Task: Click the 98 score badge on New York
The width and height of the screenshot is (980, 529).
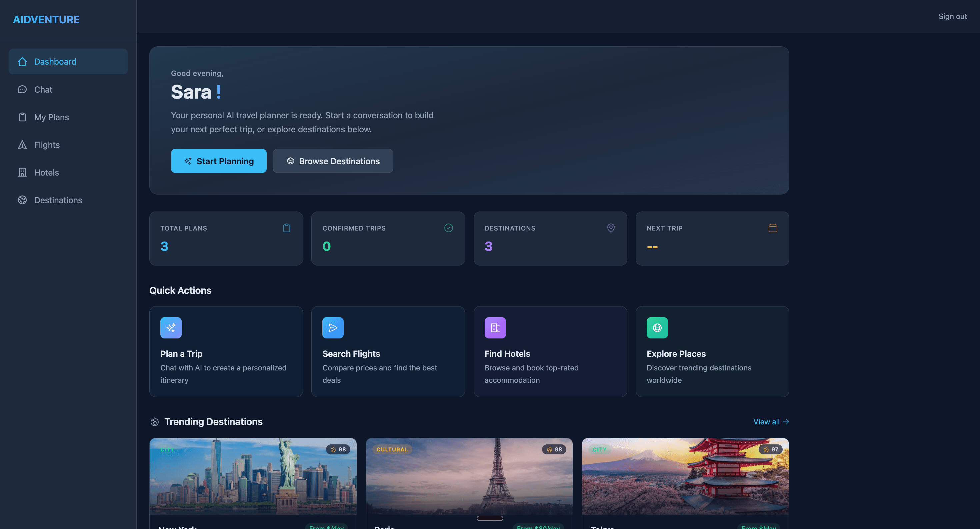Action: [x=338, y=449]
